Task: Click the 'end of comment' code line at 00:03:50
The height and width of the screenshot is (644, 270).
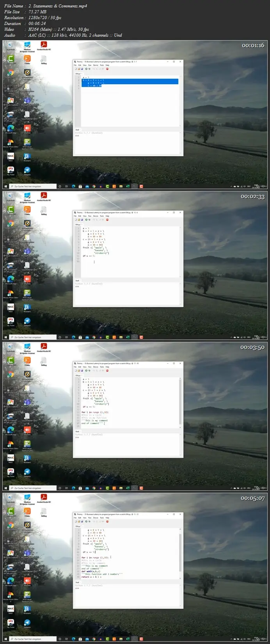Action: click(92, 423)
